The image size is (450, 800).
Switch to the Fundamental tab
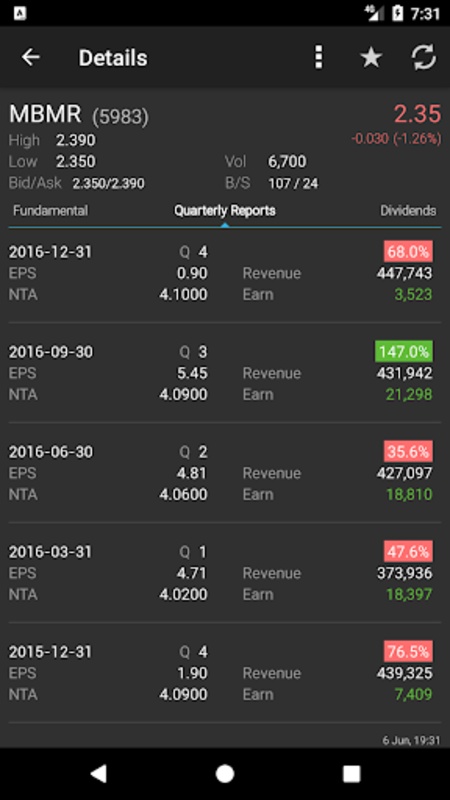(x=51, y=211)
